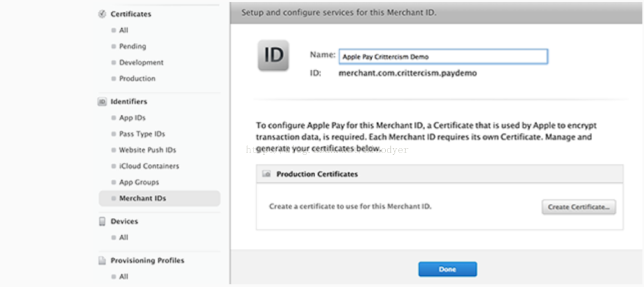
Task: Open App IDs list
Action: click(132, 118)
